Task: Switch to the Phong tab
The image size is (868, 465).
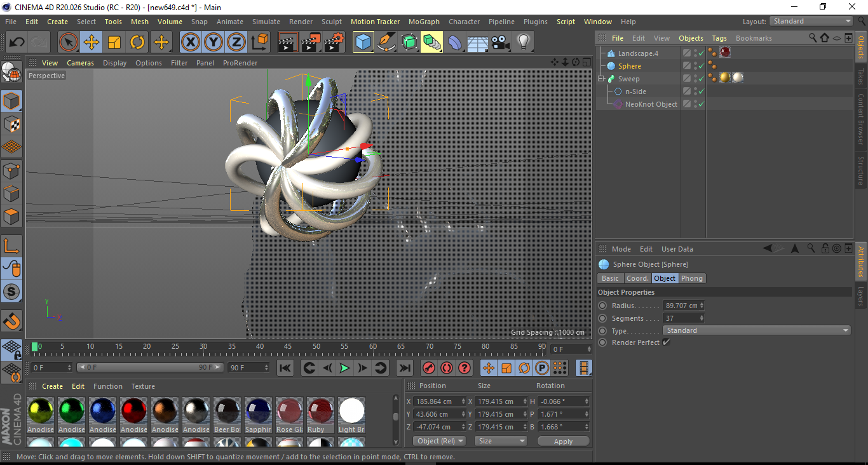Action: (692, 278)
